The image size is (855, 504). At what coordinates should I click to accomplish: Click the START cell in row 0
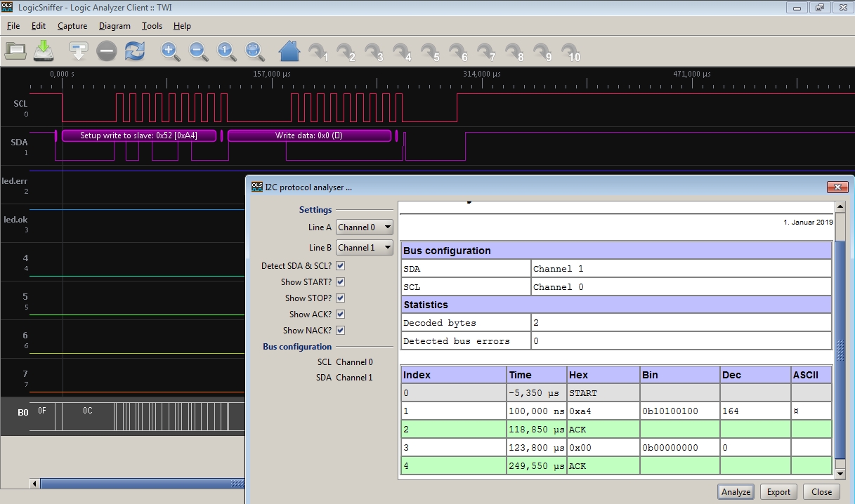click(603, 393)
